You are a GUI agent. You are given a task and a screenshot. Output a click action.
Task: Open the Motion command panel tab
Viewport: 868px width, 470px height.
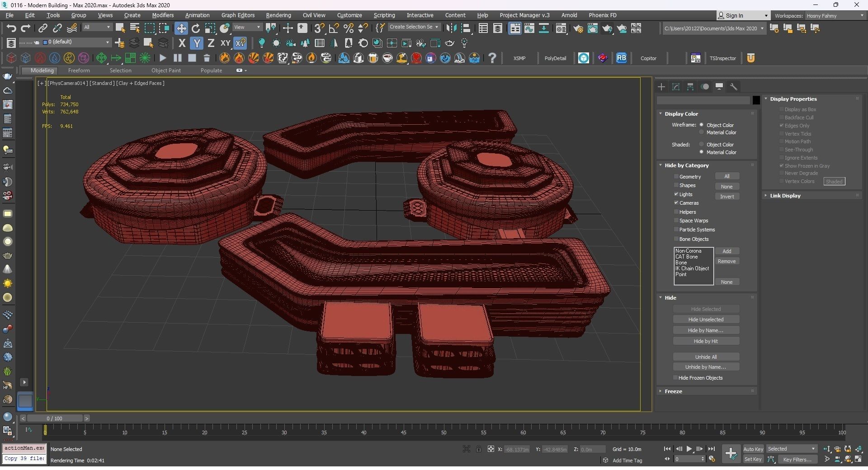coord(705,86)
